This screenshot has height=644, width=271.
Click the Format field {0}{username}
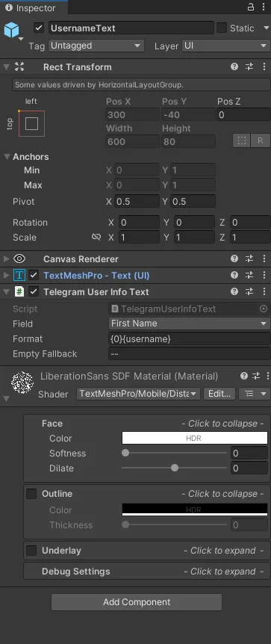pyautogui.click(x=190, y=339)
